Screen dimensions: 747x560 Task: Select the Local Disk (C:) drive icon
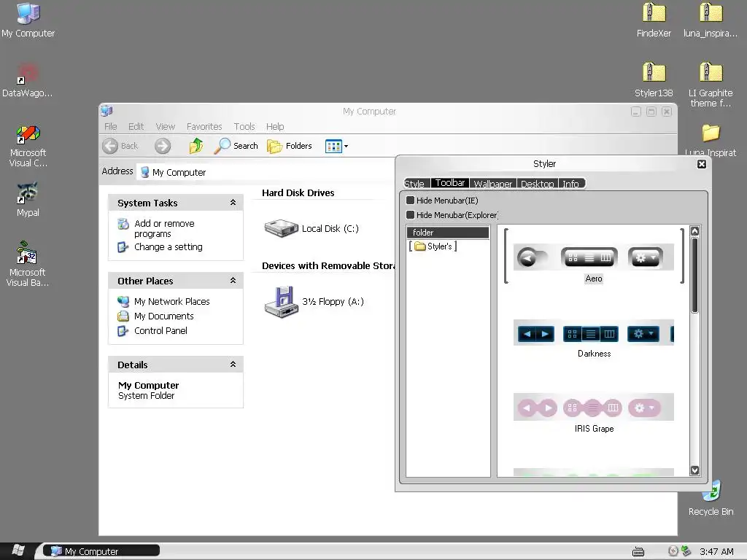tap(281, 228)
